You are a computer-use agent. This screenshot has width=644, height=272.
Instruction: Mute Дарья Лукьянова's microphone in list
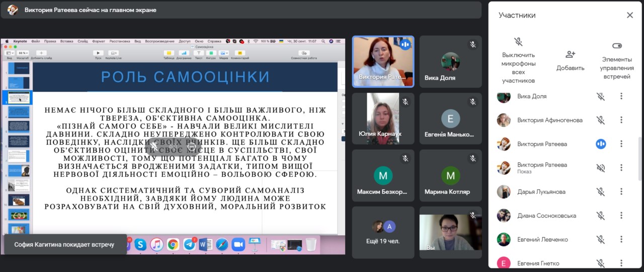(600, 192)
